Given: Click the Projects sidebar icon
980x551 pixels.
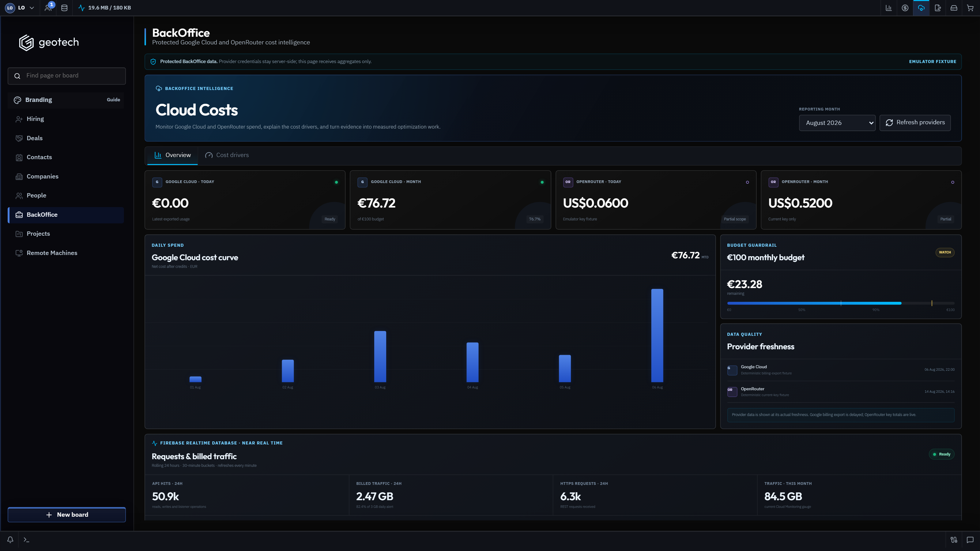Looking at the screenshot, I should click(x=19, y=234).
